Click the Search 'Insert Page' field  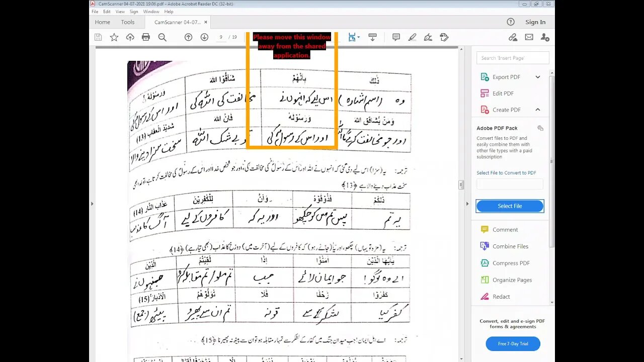click(x=513, y=58)
